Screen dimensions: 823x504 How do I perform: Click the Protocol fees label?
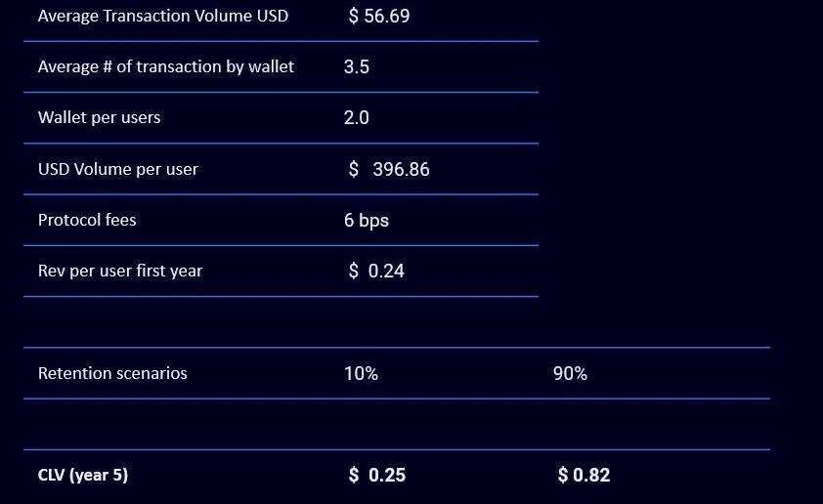(x=87, y=220)
